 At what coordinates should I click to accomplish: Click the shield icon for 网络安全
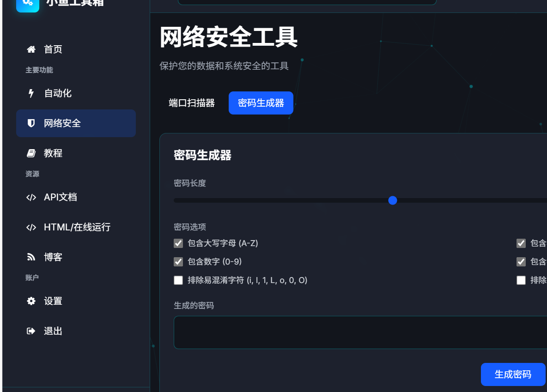[x=30, y=123]
